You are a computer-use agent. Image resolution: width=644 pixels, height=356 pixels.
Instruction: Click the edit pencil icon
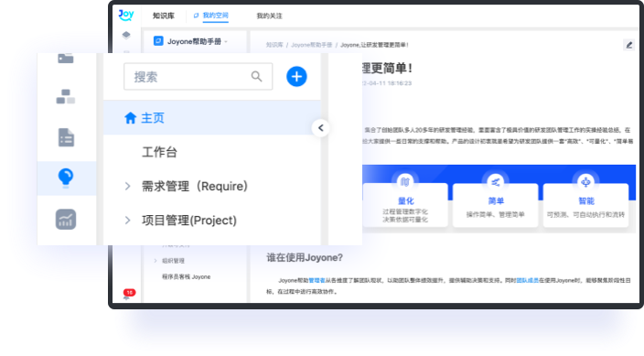(x=628, y=45)
